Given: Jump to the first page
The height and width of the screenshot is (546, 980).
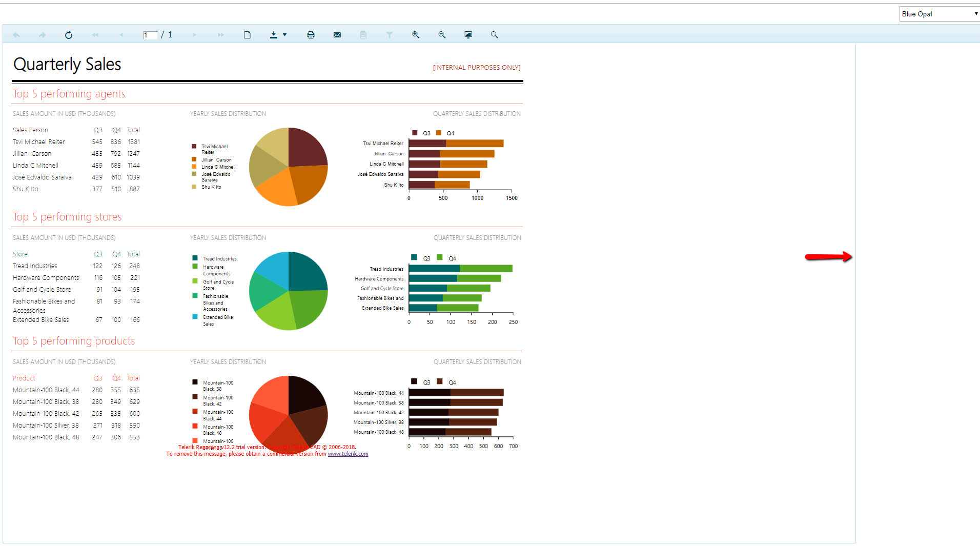Looking at the screenshot, I should [x=95, y=35].
